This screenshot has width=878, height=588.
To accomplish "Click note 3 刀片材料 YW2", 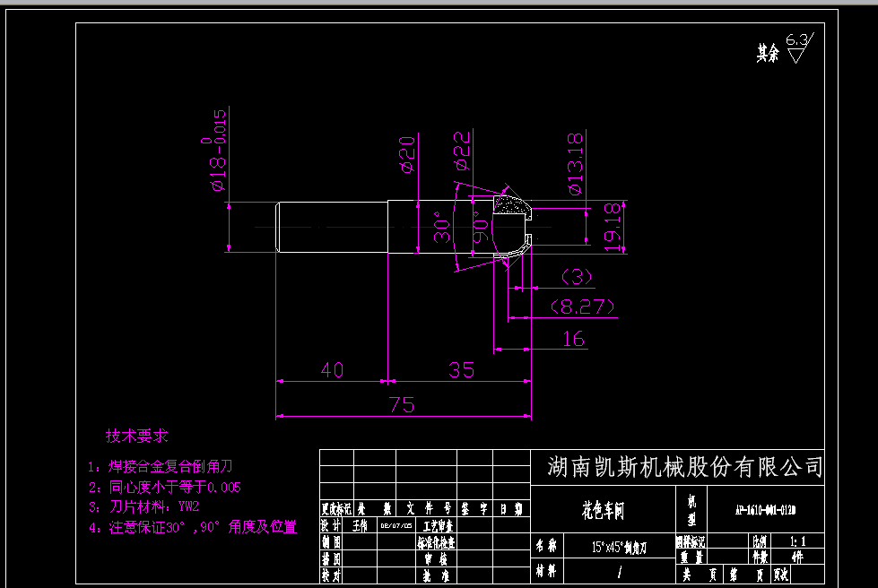I will 143,506.
